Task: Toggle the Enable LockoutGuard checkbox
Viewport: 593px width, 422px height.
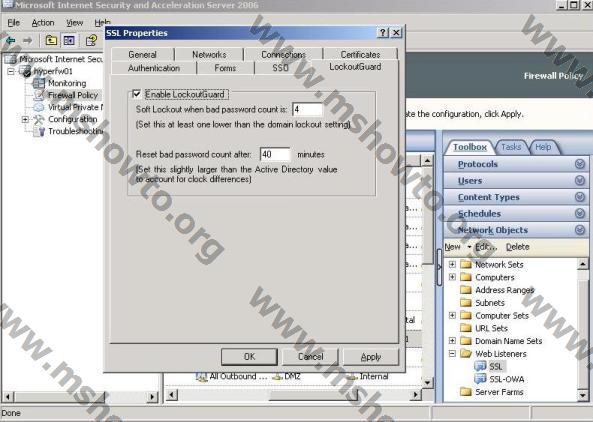Action: 136,94
